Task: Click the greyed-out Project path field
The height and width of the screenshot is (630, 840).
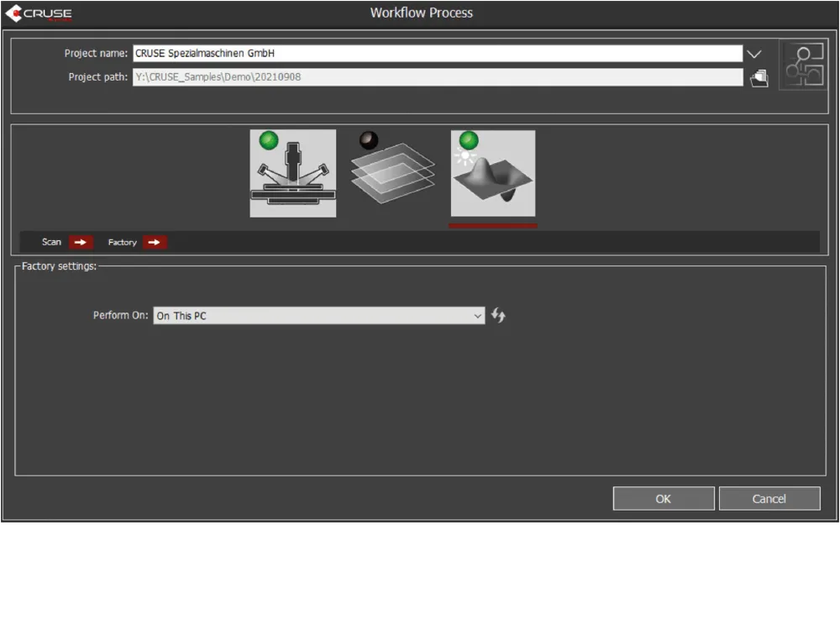Action: click(437, 77)
